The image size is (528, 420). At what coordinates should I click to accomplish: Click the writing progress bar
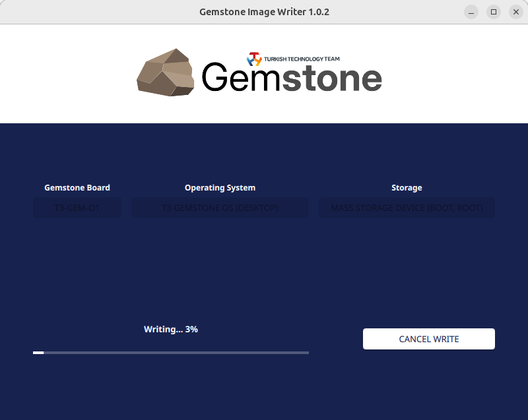click(171, 353)
